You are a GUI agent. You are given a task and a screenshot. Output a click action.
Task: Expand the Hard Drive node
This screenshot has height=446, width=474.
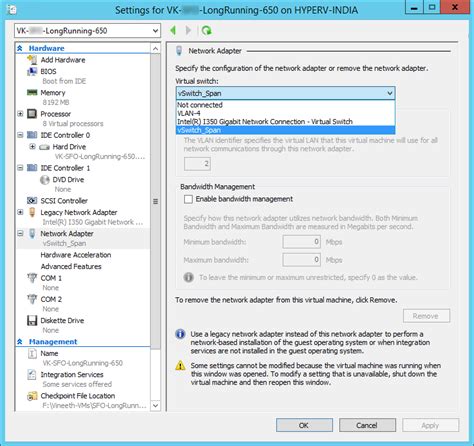coord(32,147)
